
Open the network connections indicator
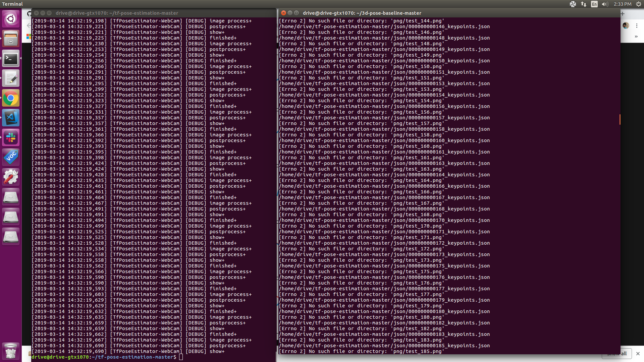click(584, 4)
